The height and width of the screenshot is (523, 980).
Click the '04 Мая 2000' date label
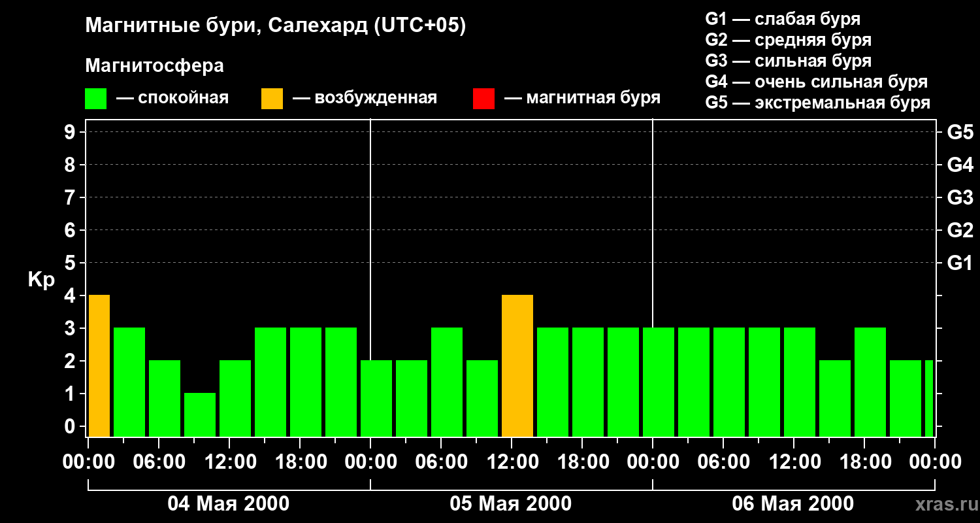(229, 503)
